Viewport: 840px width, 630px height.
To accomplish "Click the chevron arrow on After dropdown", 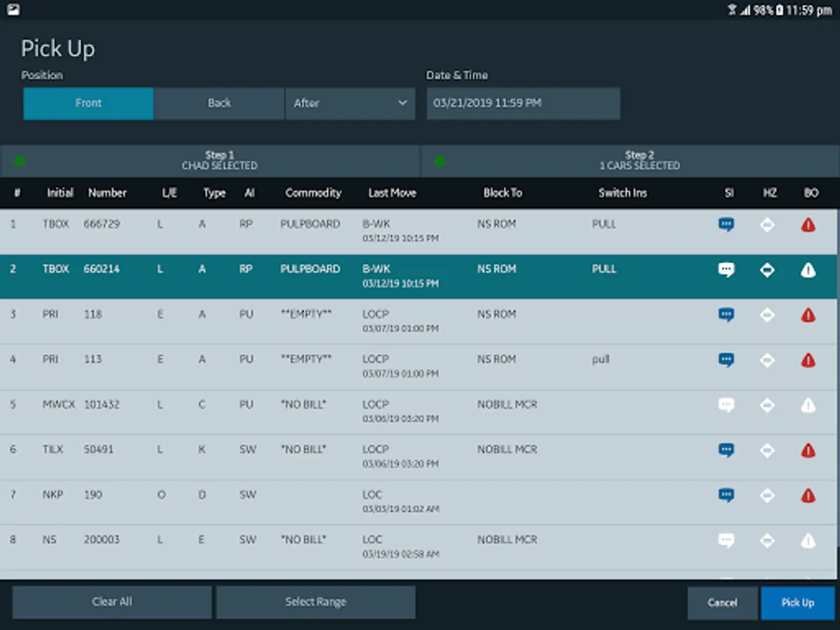I will tap(402, 104).
